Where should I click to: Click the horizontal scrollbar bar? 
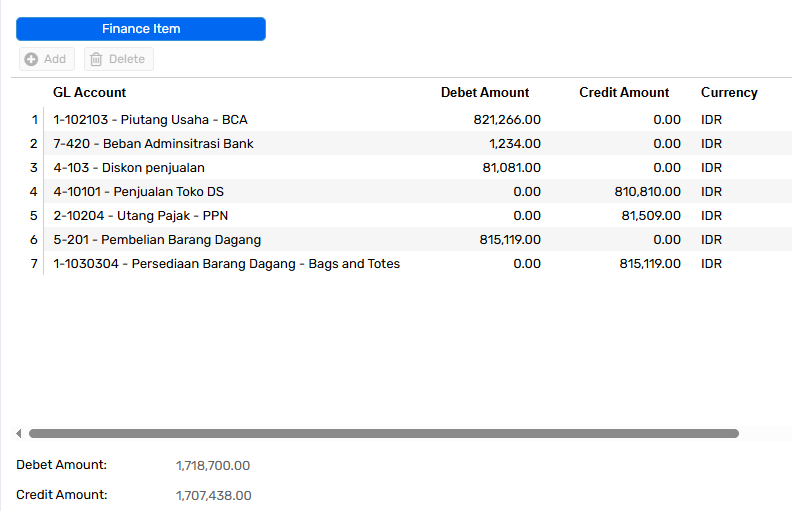(x=384, y=433)
